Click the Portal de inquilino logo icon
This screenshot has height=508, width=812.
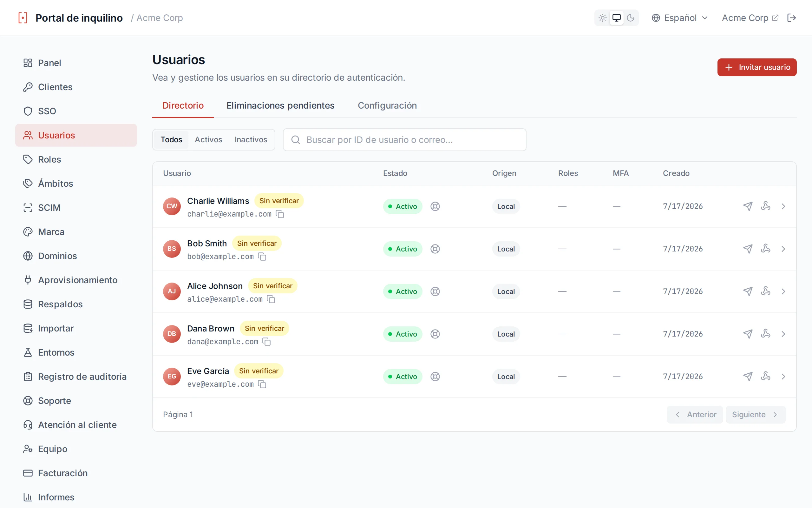(x=23, y=18)
